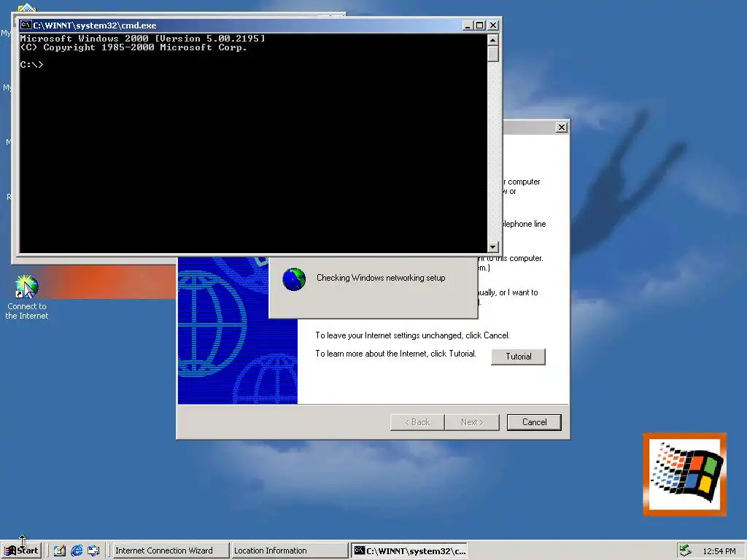Image resolution: width=747 pixels, height=560 pixels.
Task: Click the C:\> prompt line in console
Action: 31,64
